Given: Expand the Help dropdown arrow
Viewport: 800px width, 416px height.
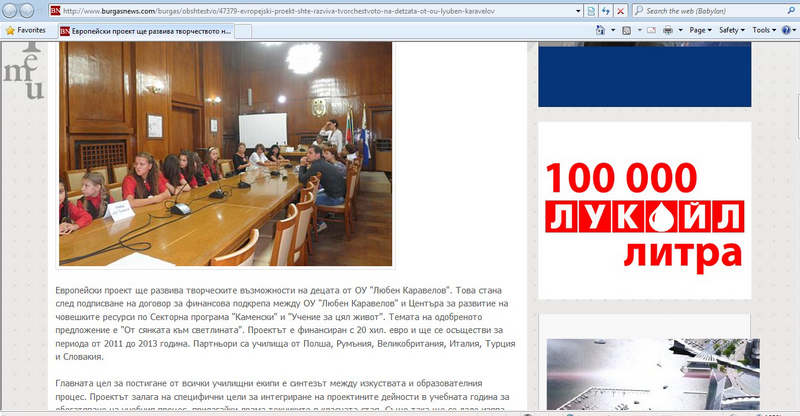Looking at the screenshot, I should pos(795,30).
